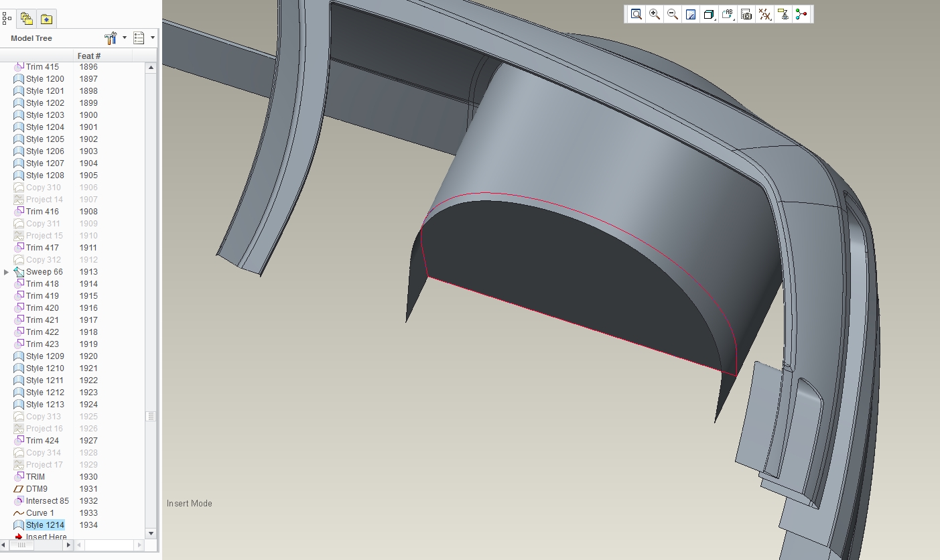The height and width of the screenshot is (560, 940).
Task: Click the Trim 420 feature icon
Action: coord(19,308)
